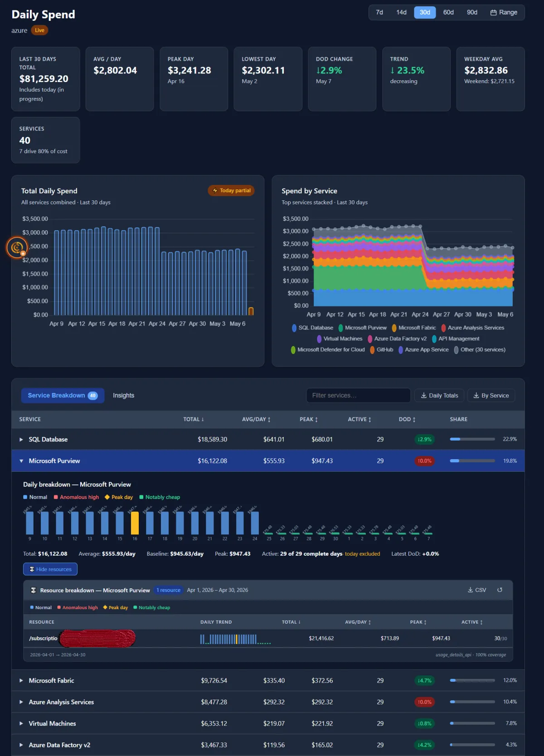Sort the table by DOD column
This screenshot has height=756, width=544.
coord(407,419)
